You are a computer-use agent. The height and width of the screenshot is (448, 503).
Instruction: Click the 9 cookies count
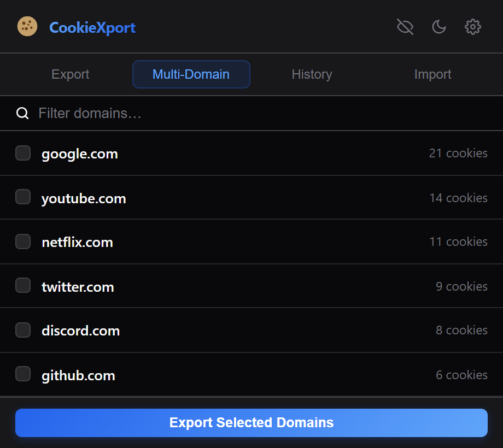point(461,286)
